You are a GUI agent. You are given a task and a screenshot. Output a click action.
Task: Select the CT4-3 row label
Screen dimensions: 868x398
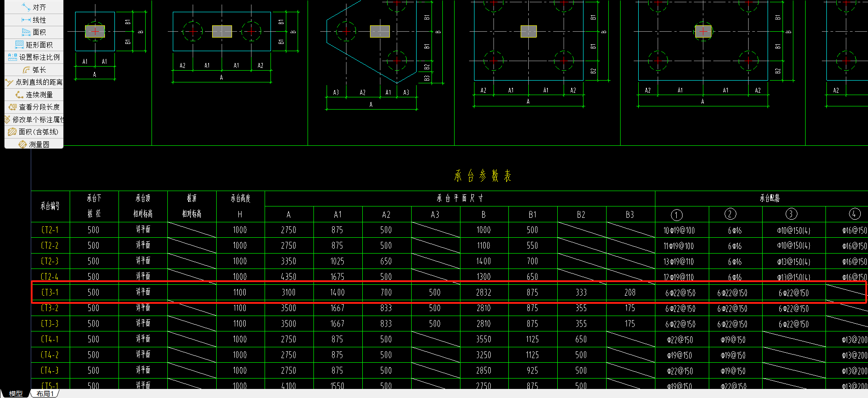pos(50,370)
